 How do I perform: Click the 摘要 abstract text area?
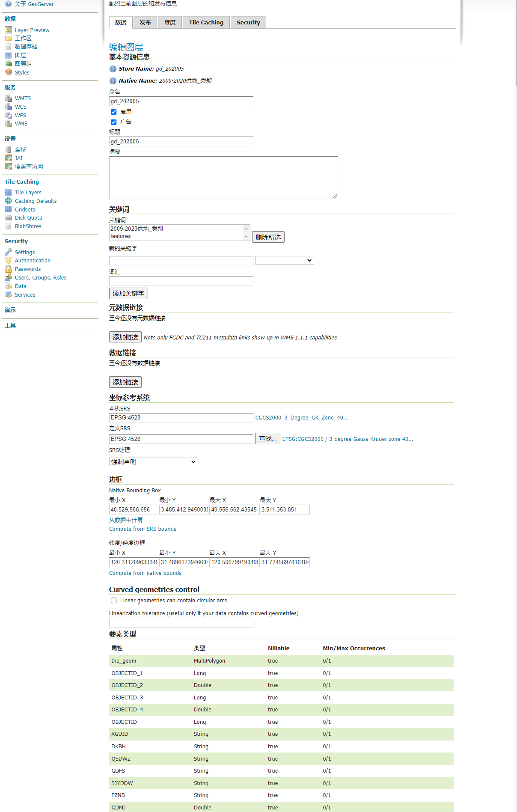223,178
